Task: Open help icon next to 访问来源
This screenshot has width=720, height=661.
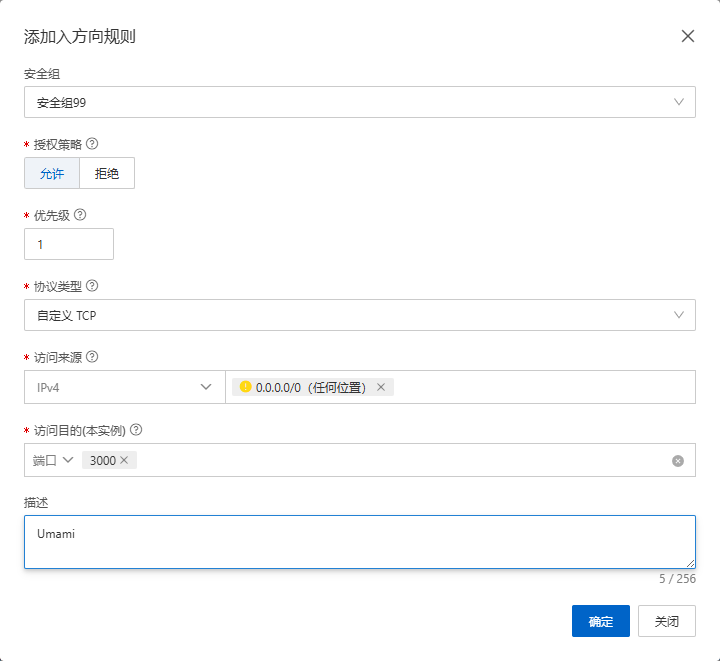Action: coord(92,356)
